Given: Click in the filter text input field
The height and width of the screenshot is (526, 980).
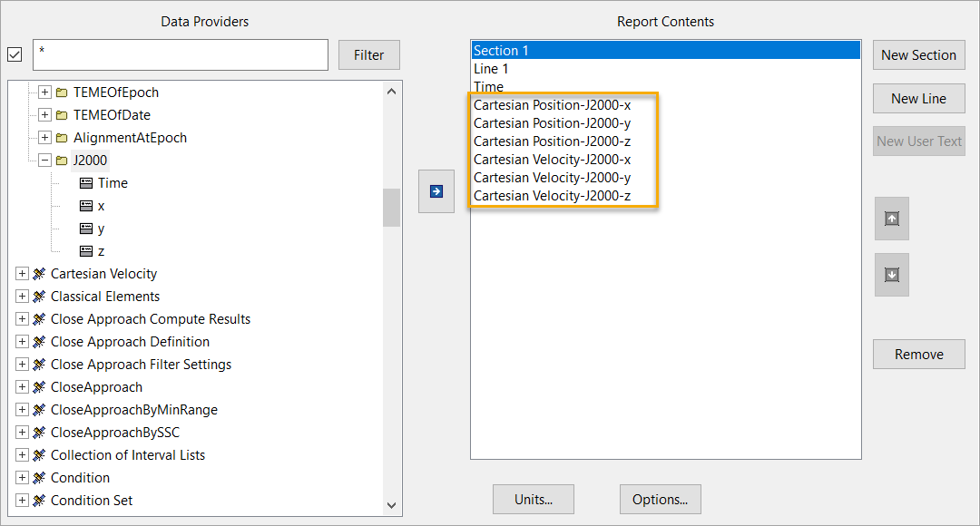Looking at the screenshot, I should pos(180,55).
